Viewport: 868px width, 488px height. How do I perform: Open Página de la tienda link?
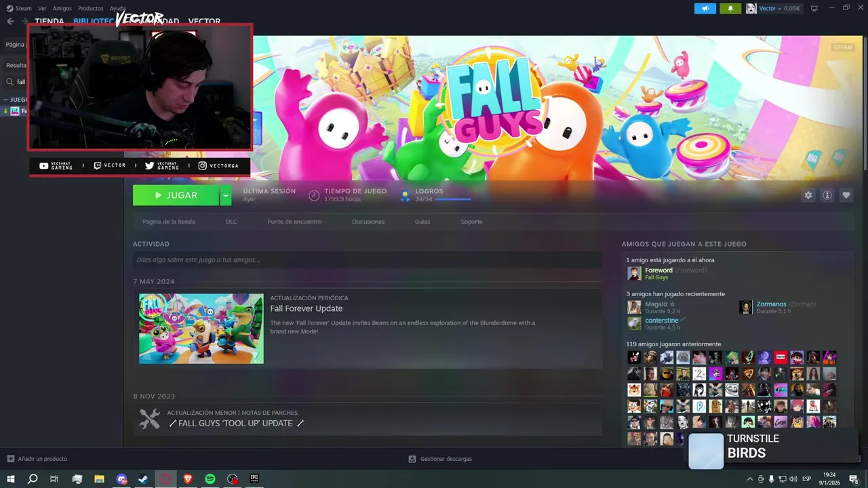coord(169,222)
